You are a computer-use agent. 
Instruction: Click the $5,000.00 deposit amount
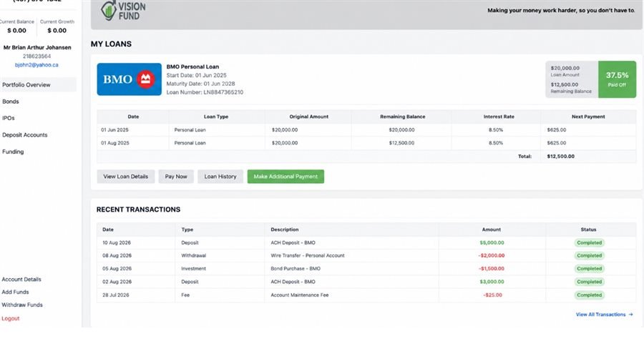tap(492, 242)
